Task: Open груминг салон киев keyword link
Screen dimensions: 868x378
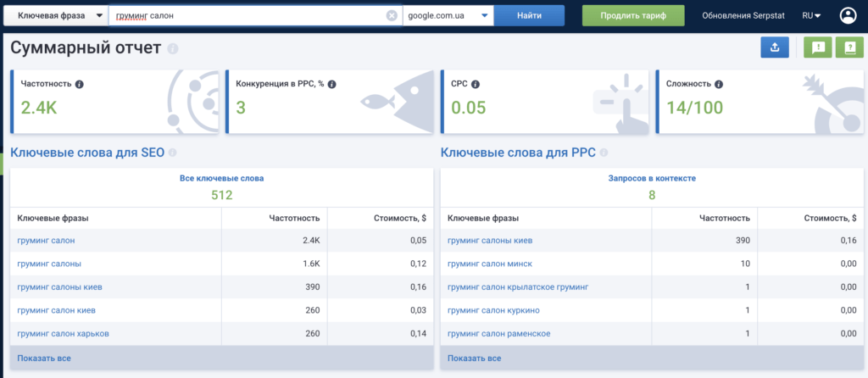Action: [56, 310]
